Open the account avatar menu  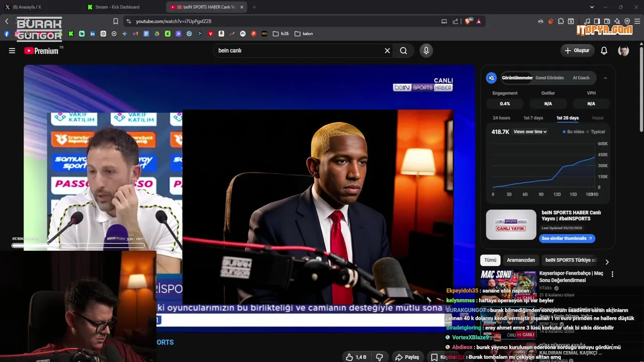[x=623, y=50]
